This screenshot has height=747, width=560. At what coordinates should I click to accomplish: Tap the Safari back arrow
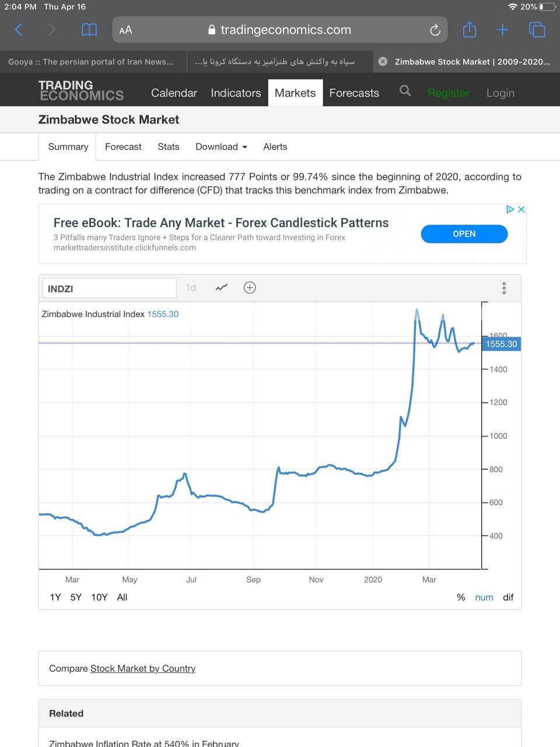coord(19,30)
